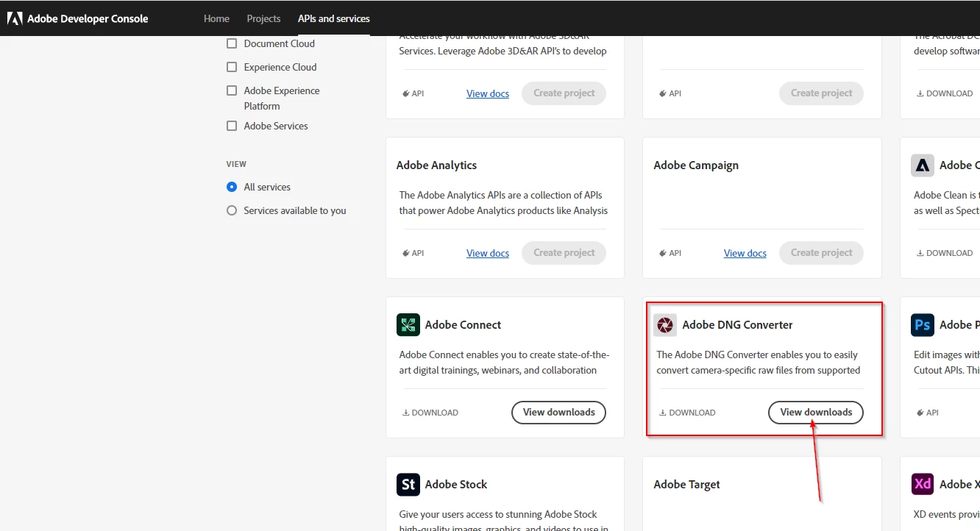Viewport: 980px width, 531px height.
Task: Click Create project in 3D&AR Services card
Action: [x=564, y=93]
